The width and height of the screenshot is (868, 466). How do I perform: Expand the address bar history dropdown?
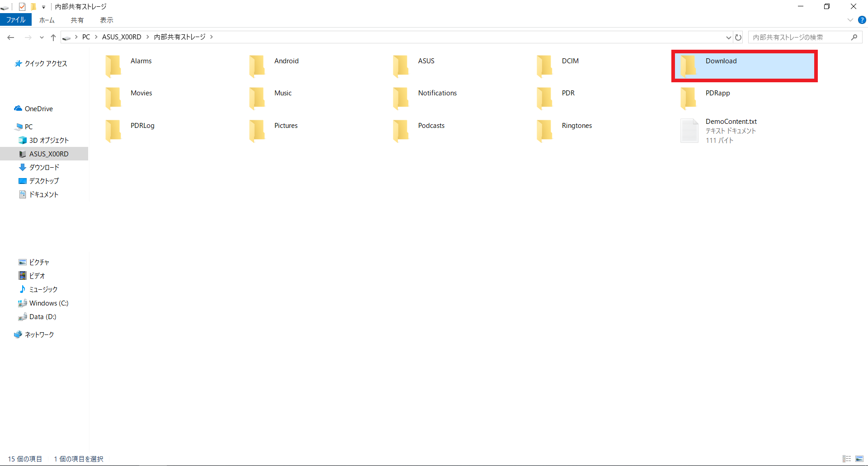click(728, 38)
